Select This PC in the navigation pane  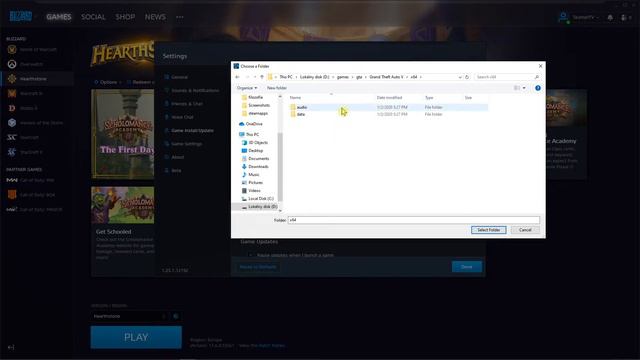coord(249,134)
